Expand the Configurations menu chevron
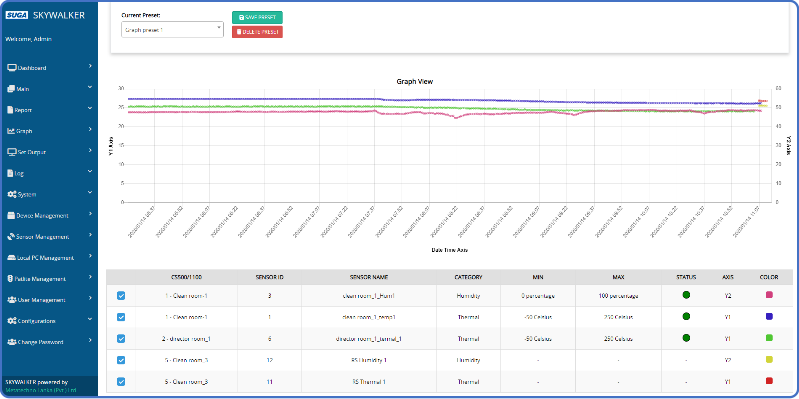The image size is (799, 399). [90, 320]
